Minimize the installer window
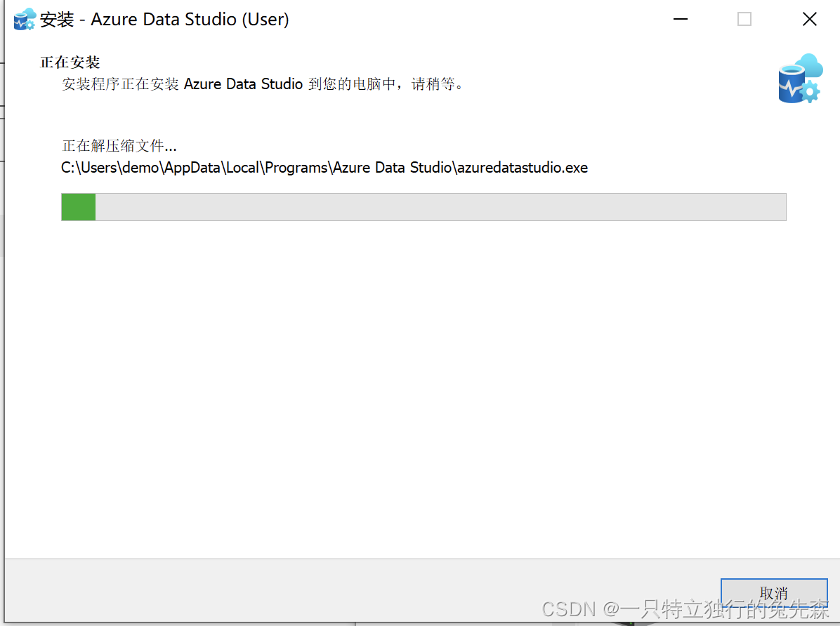This screenshot has width=840, height=626. (681, 19)
